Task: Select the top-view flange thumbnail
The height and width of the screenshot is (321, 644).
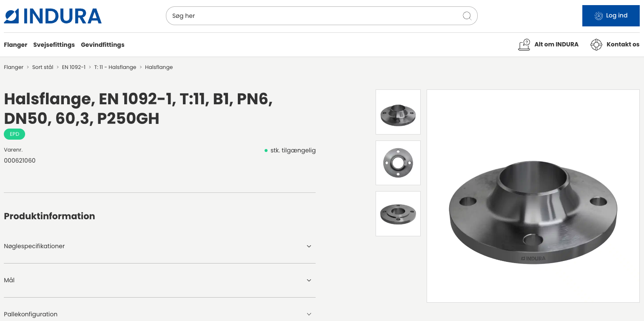Action: click(x=398, y=163)
